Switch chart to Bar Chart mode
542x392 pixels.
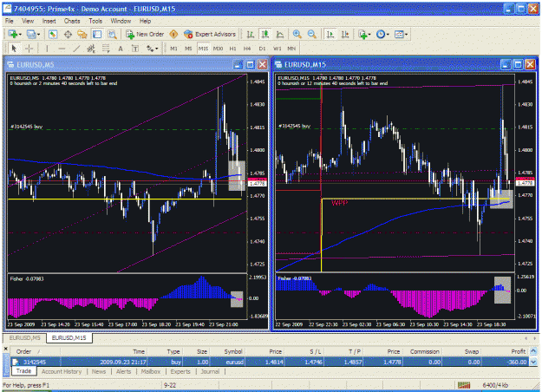[251, 34]
